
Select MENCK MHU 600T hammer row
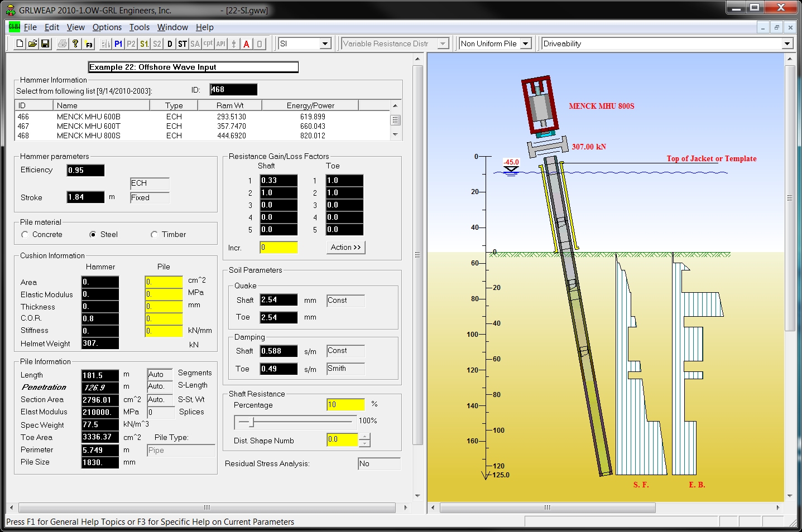click(202, 126)
